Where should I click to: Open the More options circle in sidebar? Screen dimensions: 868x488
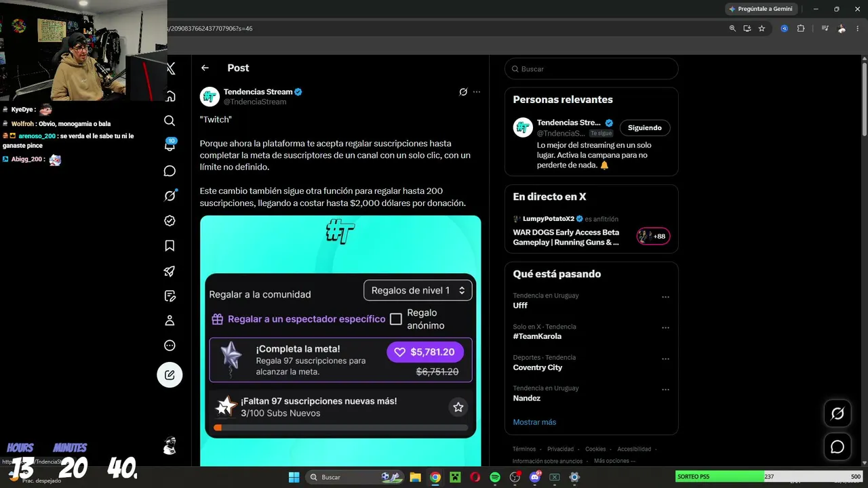[170, 346]
